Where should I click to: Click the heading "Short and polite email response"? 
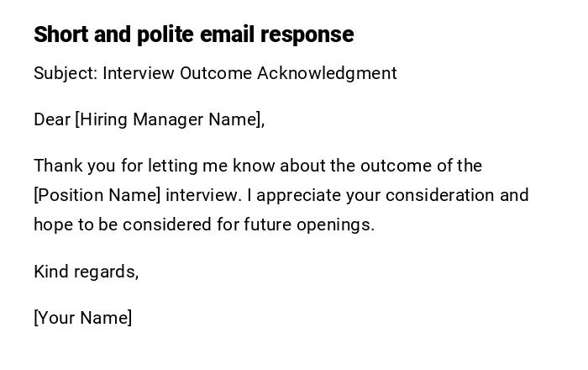coord(193,34)
